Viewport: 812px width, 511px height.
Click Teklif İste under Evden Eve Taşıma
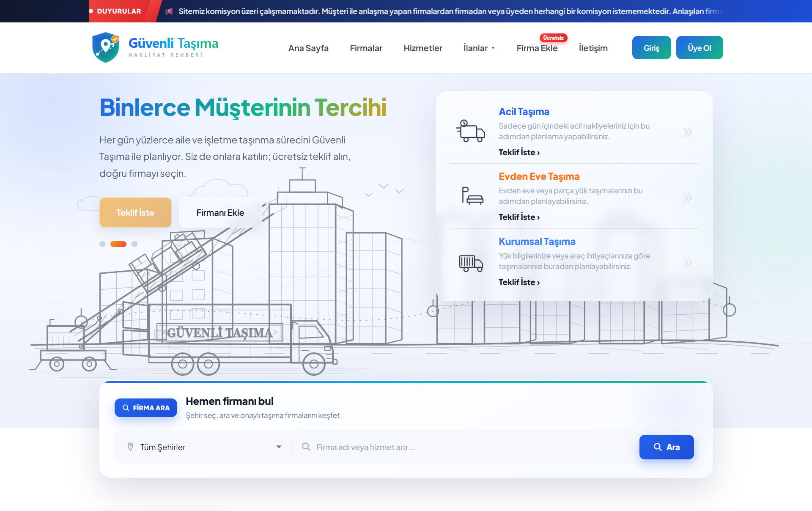(519, 217)
